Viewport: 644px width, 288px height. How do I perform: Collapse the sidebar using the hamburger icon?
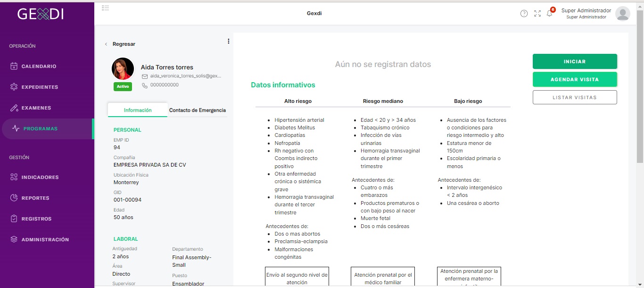pyautogui.click(x=106, y=8)
